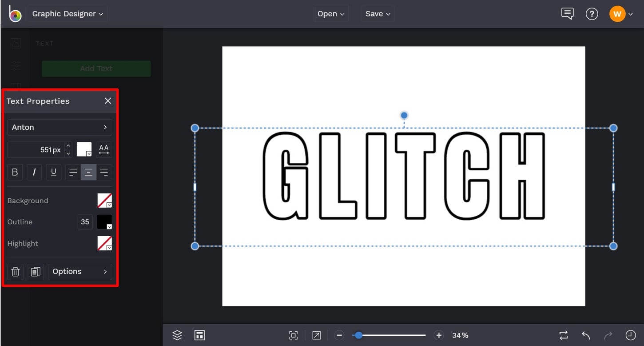
Task: Delete the text with the trash icon
Action: coord(15,272)
